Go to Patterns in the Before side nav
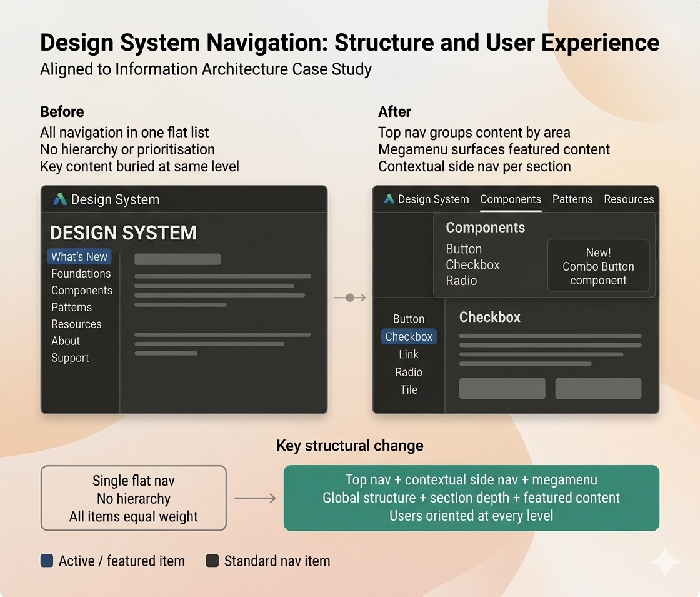This screenshot has width=700, height=597. tap(71, 307)
